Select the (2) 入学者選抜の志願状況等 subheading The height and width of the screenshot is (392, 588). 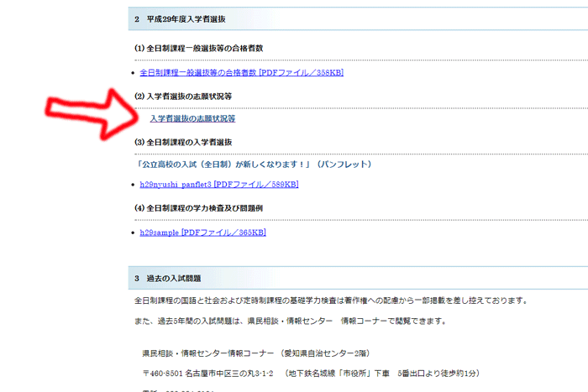185,96
